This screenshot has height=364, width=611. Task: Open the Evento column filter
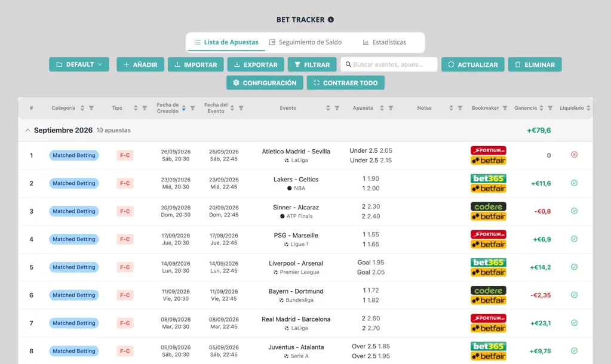(x=337, y=108)
